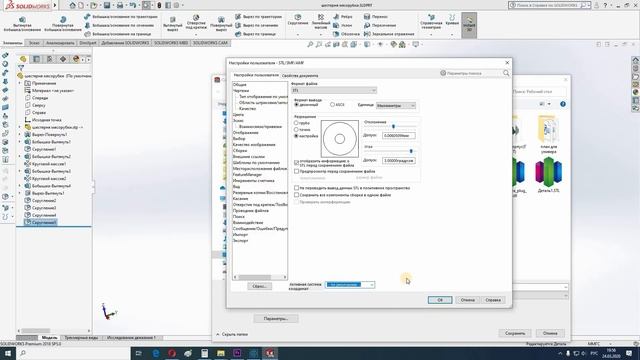Click the New document icon
This screenshot has height=360, width=640.
[x=81, y=5]
